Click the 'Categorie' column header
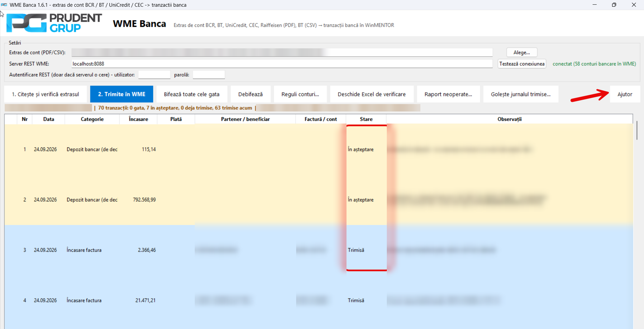The height and width of the screenshot is (329, 644). coord(92,119)
